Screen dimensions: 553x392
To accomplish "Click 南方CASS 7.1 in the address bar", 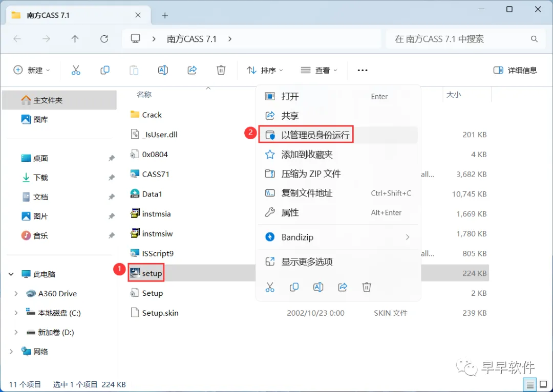I will pos(192,39).
